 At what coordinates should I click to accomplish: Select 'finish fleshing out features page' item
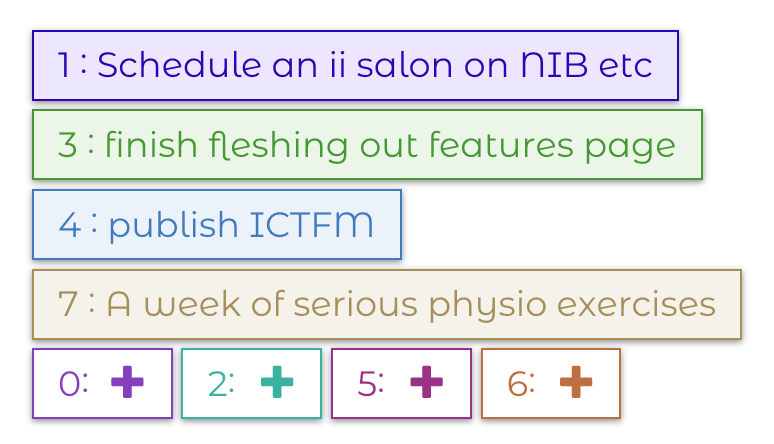tap(367, 146)
